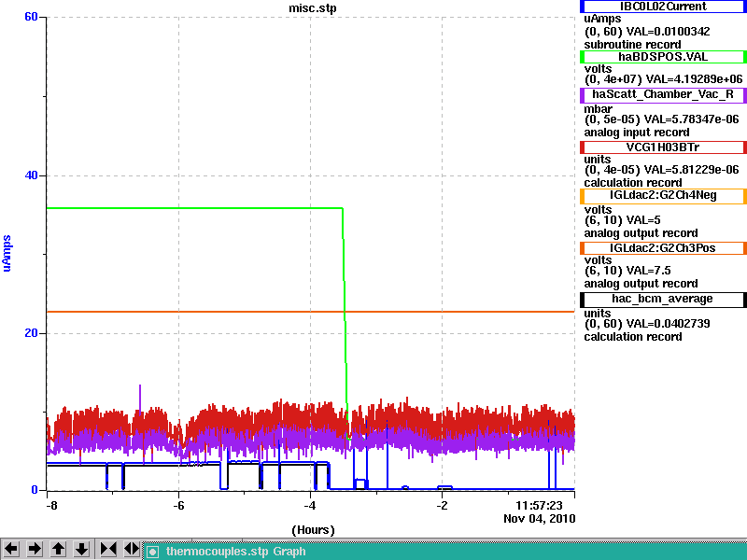This screenshot has width=747, height=560.
Task: Select the haScatt_Chamber_Vac_R legend entry
Action: click(663, 94)
